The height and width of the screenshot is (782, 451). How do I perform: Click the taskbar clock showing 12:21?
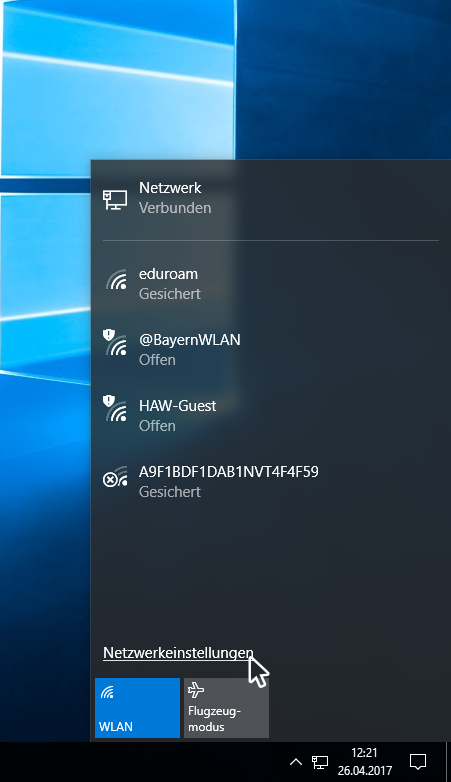pyautogui.click(x=364, y=753)
